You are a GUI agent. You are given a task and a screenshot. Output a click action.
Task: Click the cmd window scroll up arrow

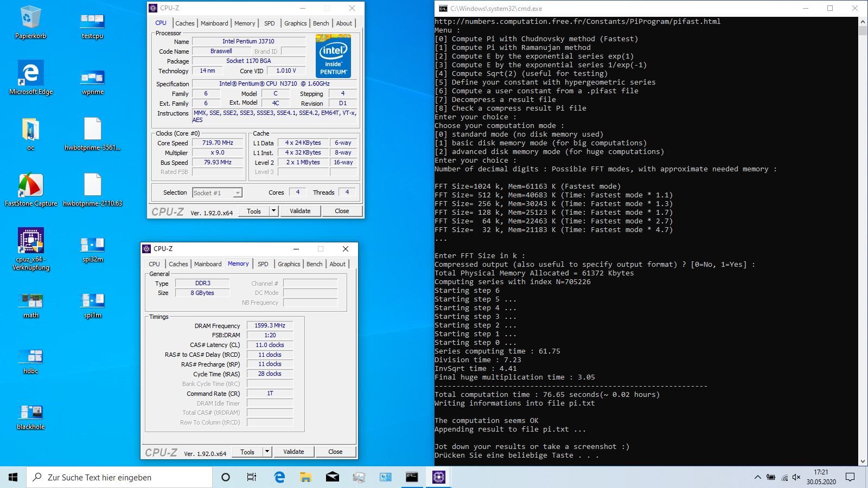tap(863, 22)
